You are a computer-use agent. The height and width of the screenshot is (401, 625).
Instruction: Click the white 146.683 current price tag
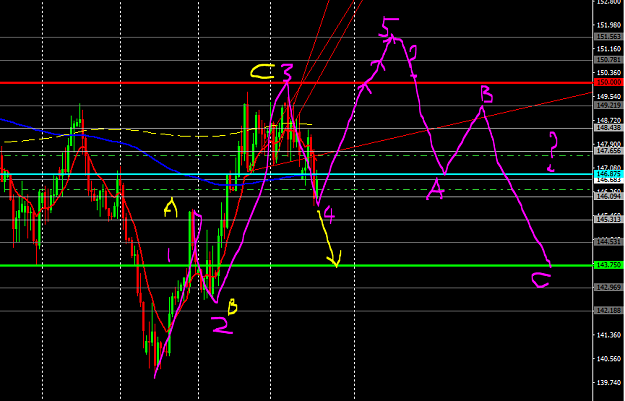608,180
